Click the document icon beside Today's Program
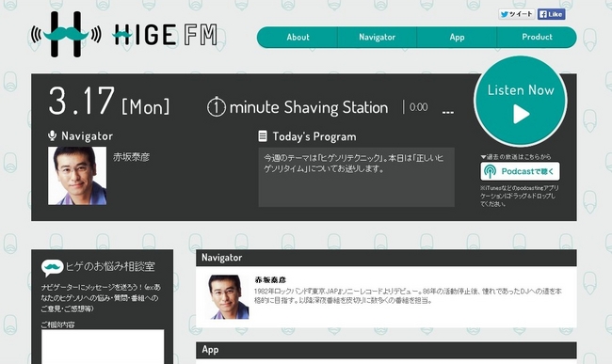Screen dimensions: 612x364 coord(263,136)
